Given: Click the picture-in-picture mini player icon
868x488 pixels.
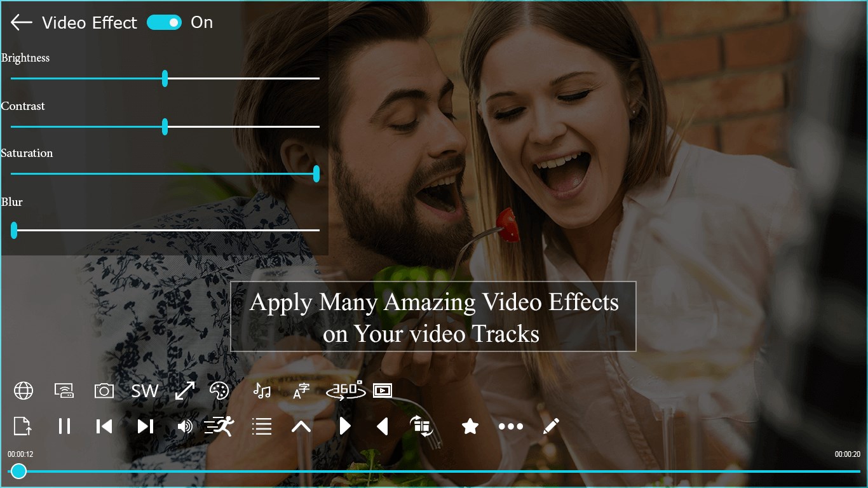Looking at the screenshot, I should [383, 390].
